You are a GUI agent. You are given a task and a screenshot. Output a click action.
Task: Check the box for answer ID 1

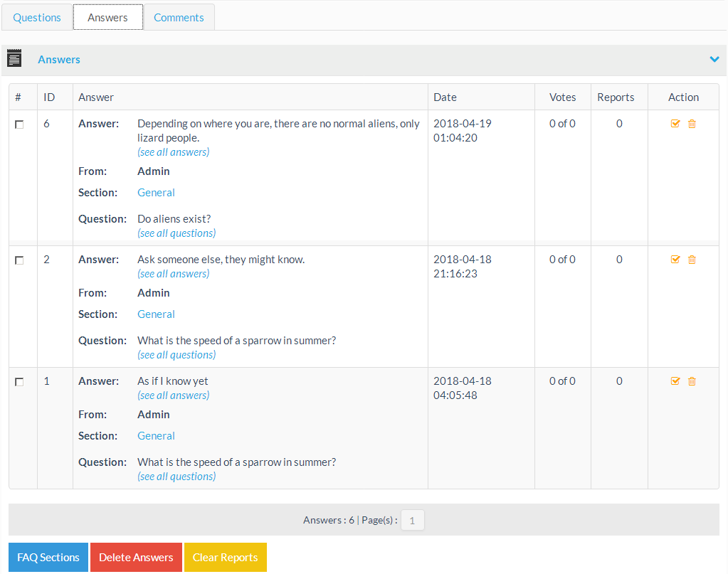click(19, 382)
